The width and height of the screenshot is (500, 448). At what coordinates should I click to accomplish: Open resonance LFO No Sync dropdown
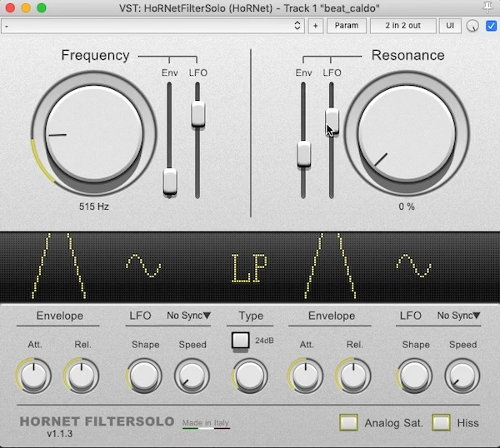[x=458, y=316]
